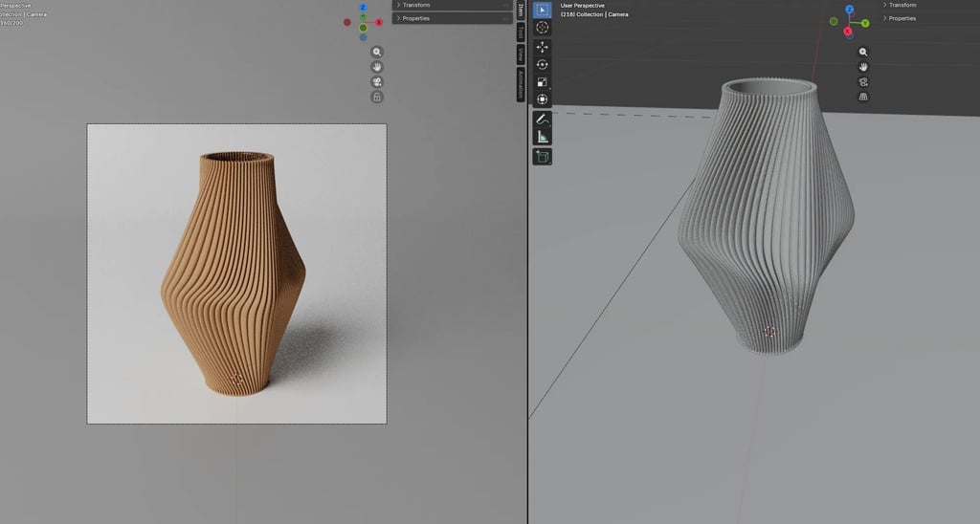
Task: Activate the combined Transform tool
Action: click(x=542, y=99)
